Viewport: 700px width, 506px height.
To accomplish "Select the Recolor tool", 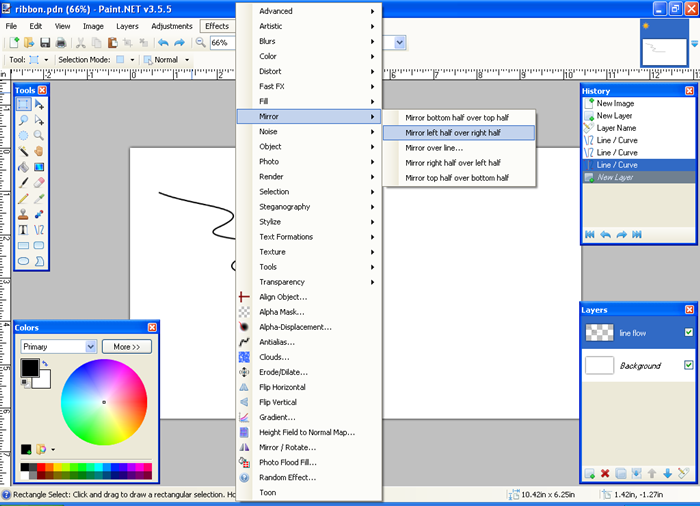I will coord(39,214).
